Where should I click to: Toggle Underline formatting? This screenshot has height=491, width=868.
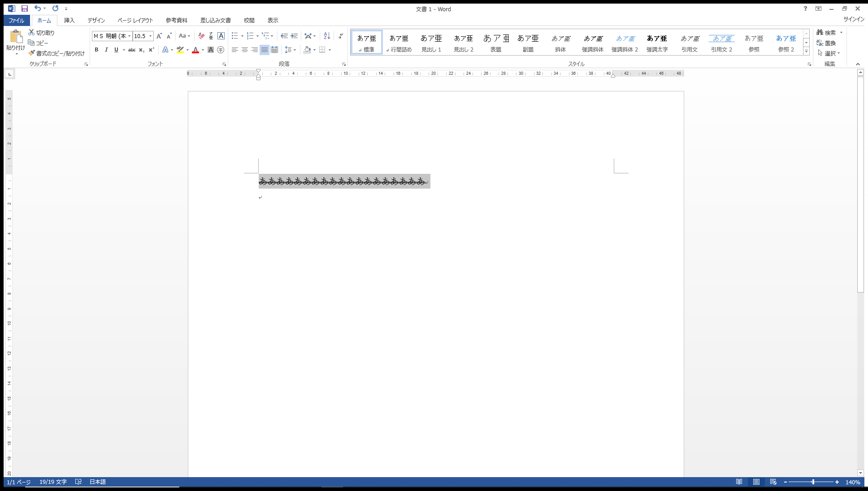[116, 50]
